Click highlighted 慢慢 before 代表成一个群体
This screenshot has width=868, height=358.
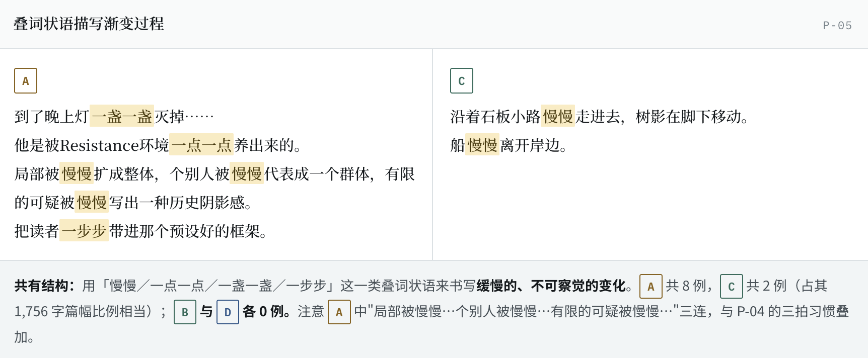pyautogui.click(x=247, y=174)
